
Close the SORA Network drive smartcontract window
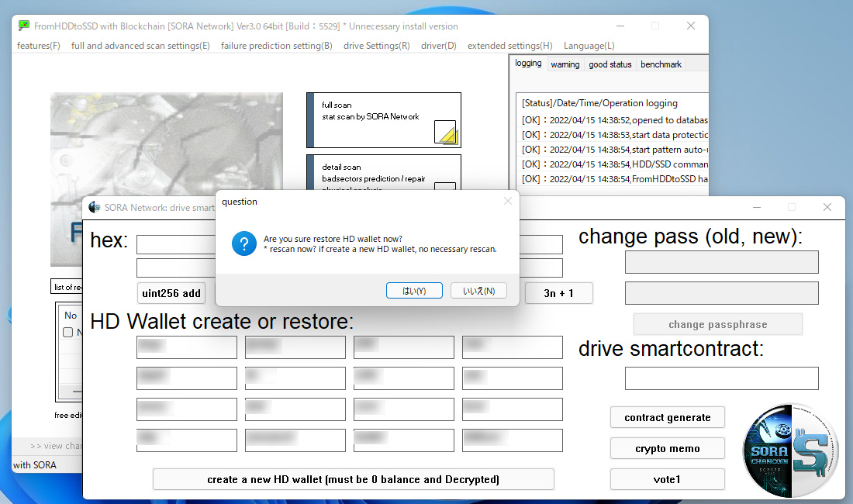tap(827, 207)
